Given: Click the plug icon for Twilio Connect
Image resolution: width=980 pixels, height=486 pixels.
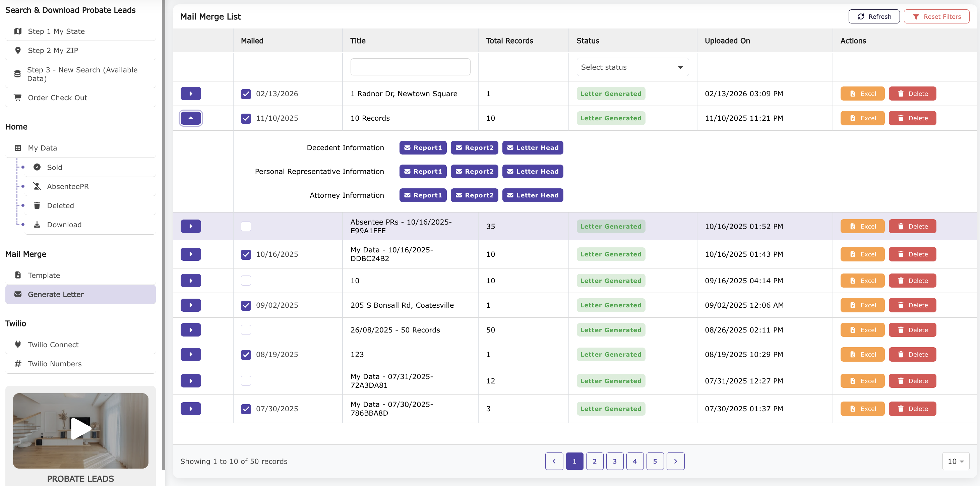Looking at the screenshot, I should click(x=17, y=345).
